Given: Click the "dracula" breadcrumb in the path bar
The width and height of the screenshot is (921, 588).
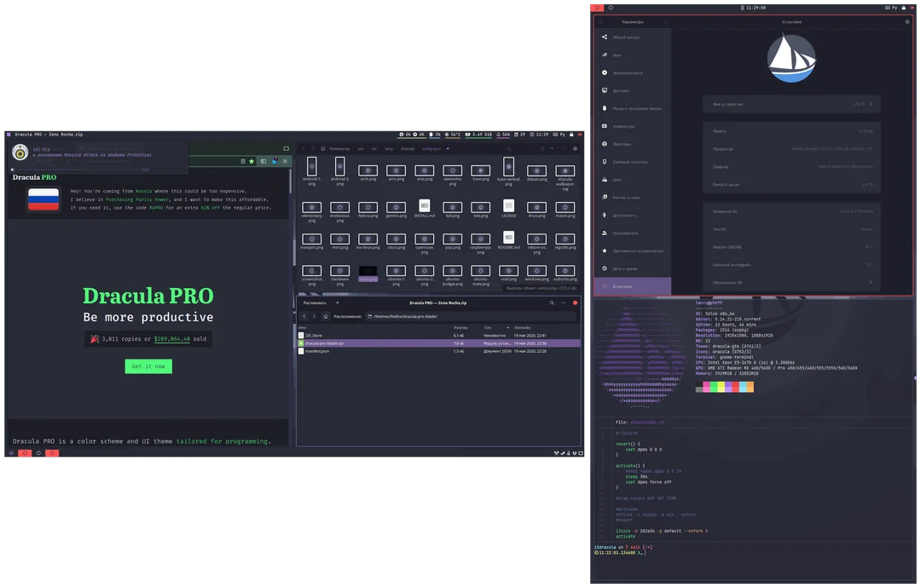Looking at the screenshot, I should point(408,148).
